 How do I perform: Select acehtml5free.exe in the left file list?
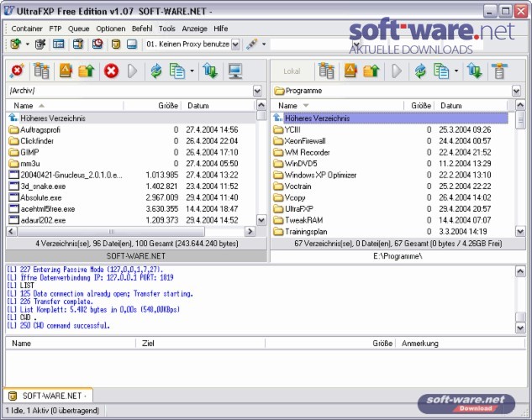click(130, 209)
